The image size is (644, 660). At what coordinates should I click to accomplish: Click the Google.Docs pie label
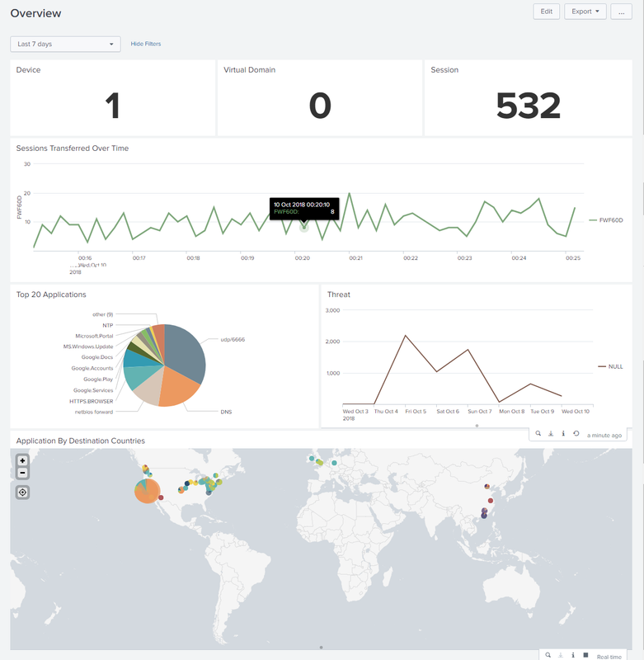(97, 357)
